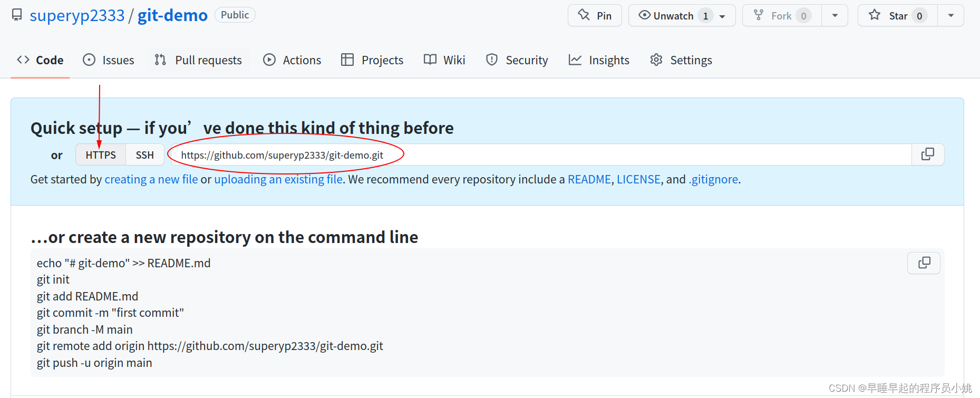Follow the 'creating a new file' link

151,179
